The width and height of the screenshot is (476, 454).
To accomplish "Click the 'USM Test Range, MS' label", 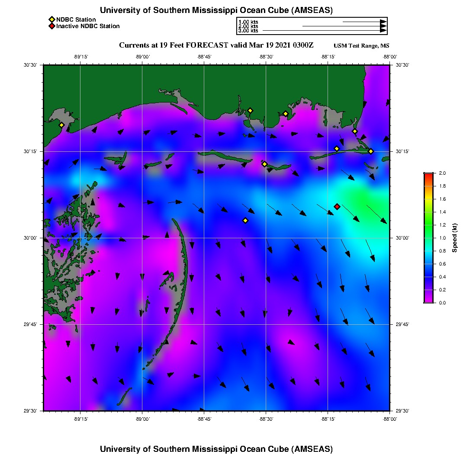I will click(x=361, y=46).
